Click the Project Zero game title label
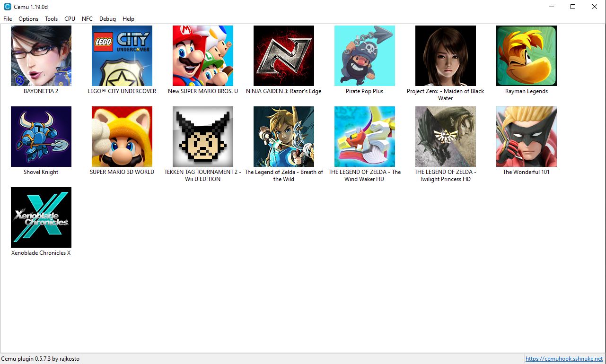The height and width of the screenshot is (364, 606). point(445,95)
